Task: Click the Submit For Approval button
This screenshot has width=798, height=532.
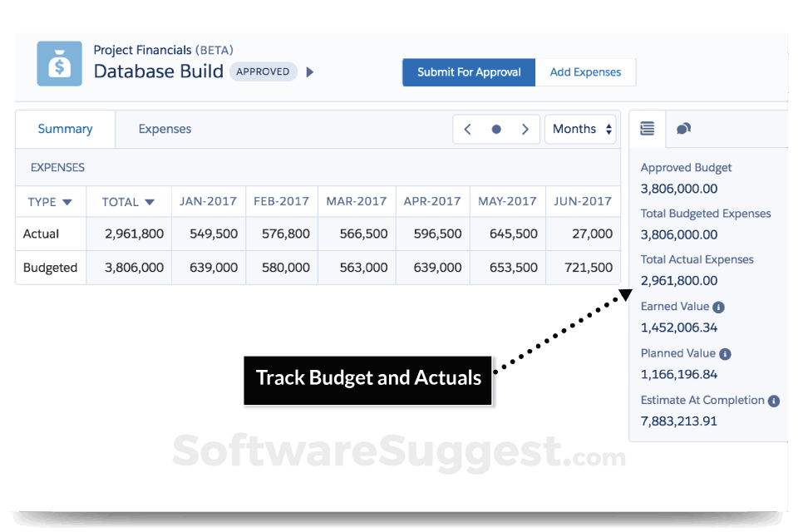Action: [x=468, y=72]
